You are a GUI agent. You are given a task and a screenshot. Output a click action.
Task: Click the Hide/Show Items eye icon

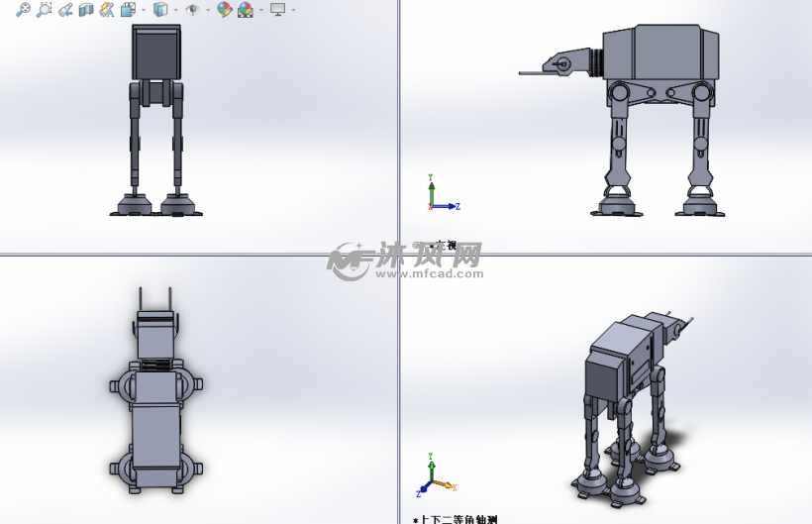click(x=193, y=9)
